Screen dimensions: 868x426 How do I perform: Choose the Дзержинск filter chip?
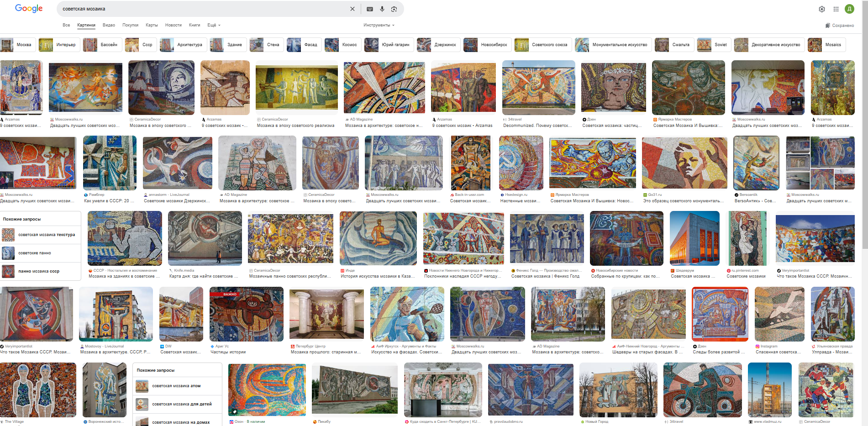click(438, 45)
